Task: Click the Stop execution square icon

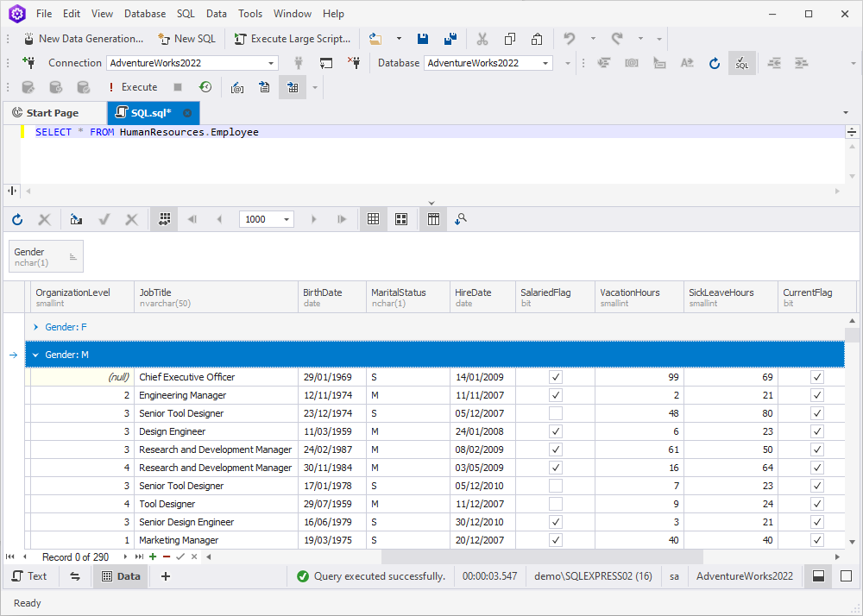Action: 177,87
